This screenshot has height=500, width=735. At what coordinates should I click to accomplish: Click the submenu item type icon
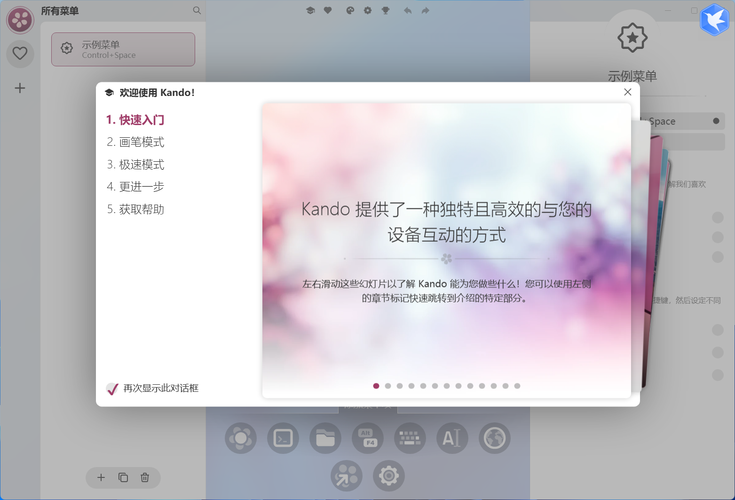pos(240,437)
